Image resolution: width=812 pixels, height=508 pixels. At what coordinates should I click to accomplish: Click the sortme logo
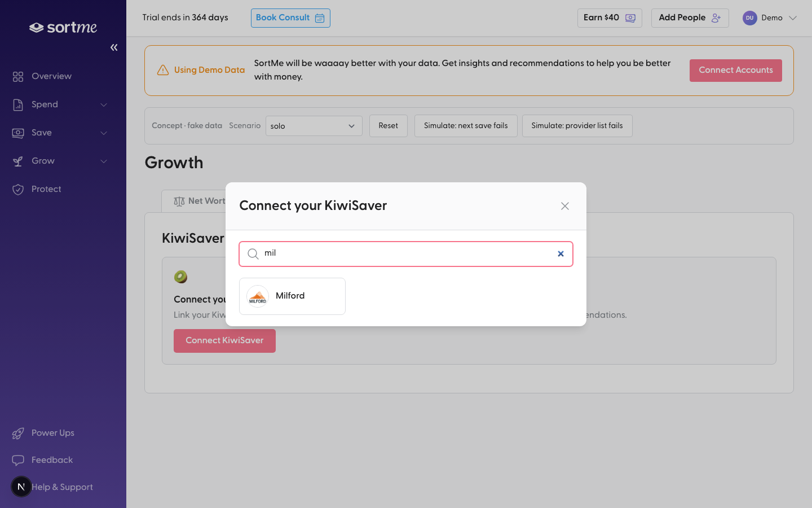tap(63, 27)
